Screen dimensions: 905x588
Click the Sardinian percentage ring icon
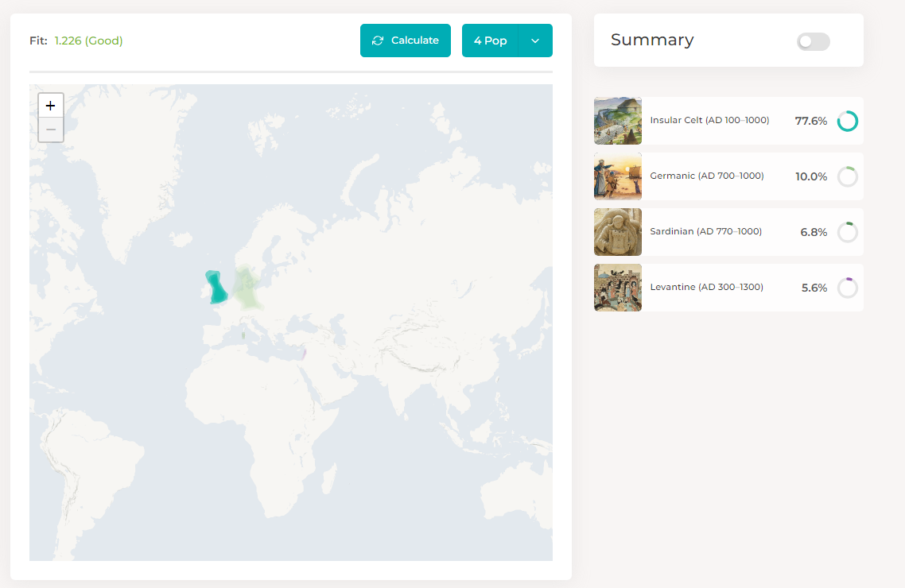[847, 232]
